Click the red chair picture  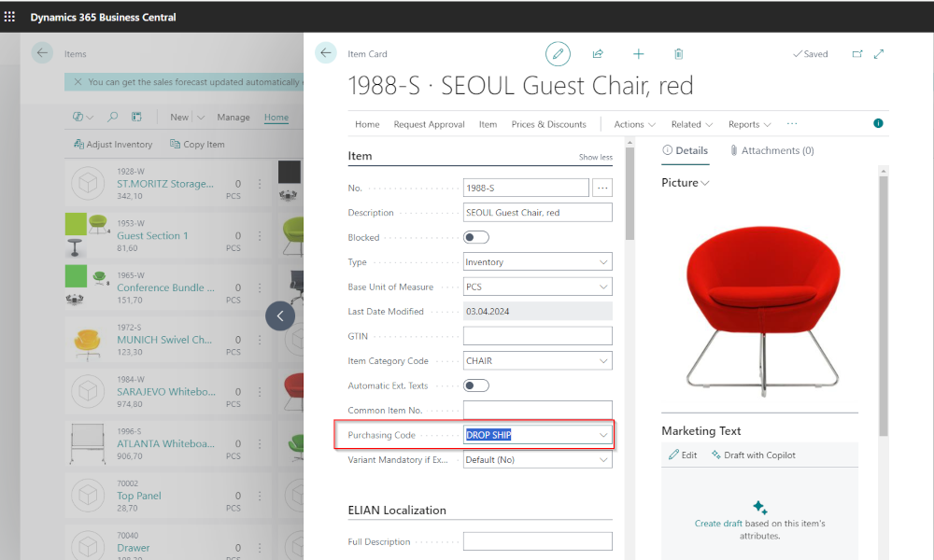(763, 311)
